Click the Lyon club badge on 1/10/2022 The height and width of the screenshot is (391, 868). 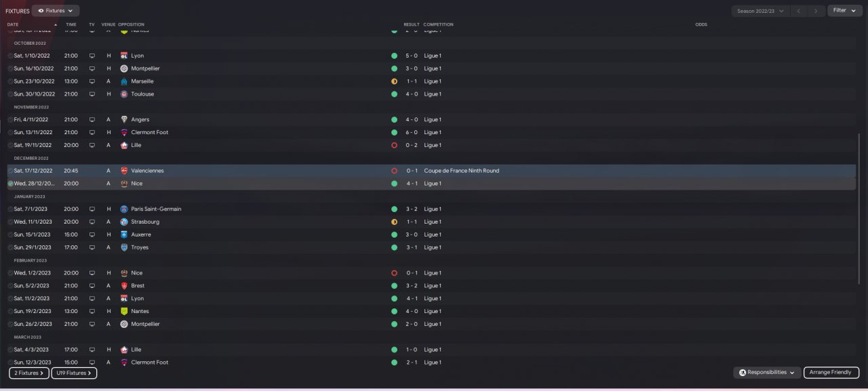(x=124, y=56)
